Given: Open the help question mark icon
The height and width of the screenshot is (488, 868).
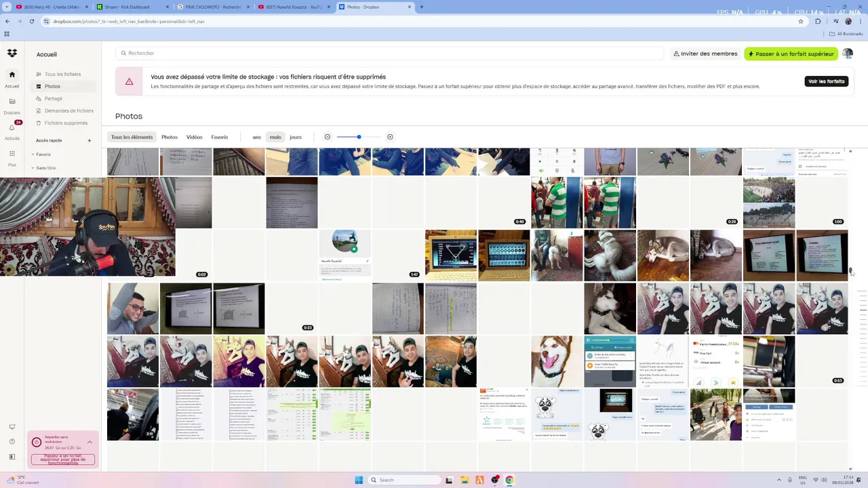Looking at the screenshot, I should [12, 442].
